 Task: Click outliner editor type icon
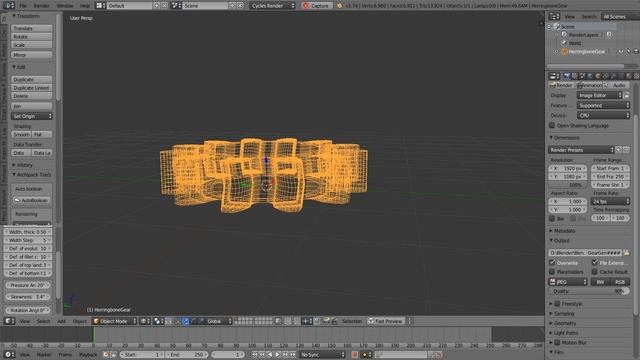[x=554, y=16]
